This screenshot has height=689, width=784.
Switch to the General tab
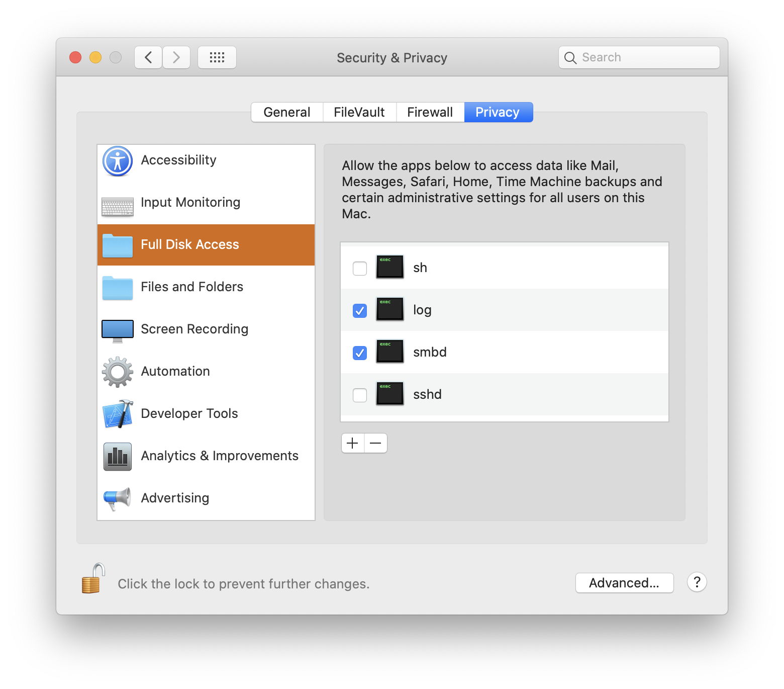point(287,112)
